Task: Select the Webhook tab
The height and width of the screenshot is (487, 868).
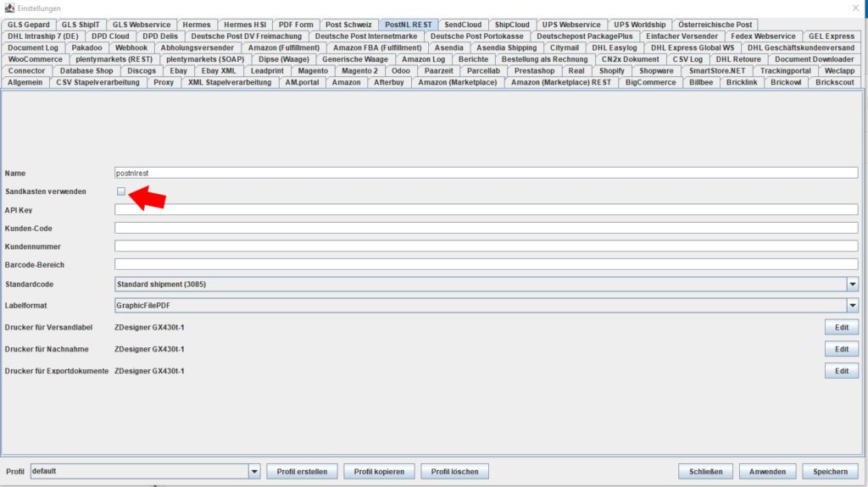Action: [x=131, y=48]
